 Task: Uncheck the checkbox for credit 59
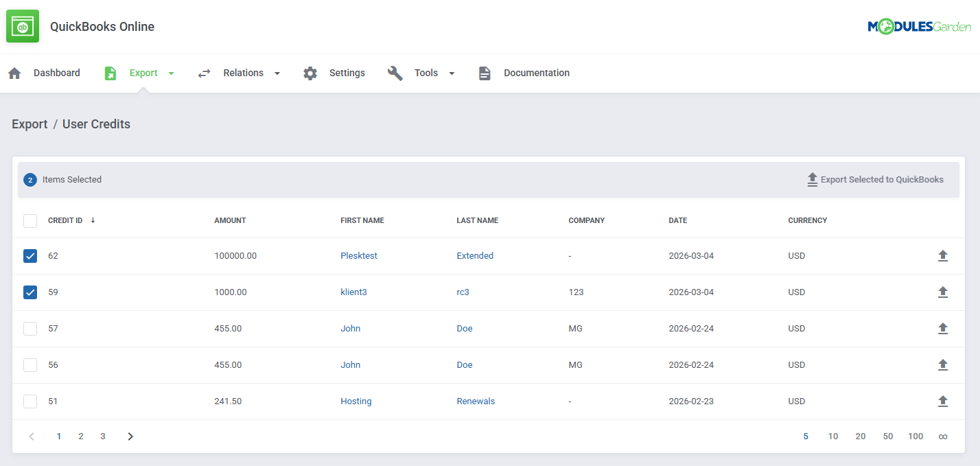point(30,292)
